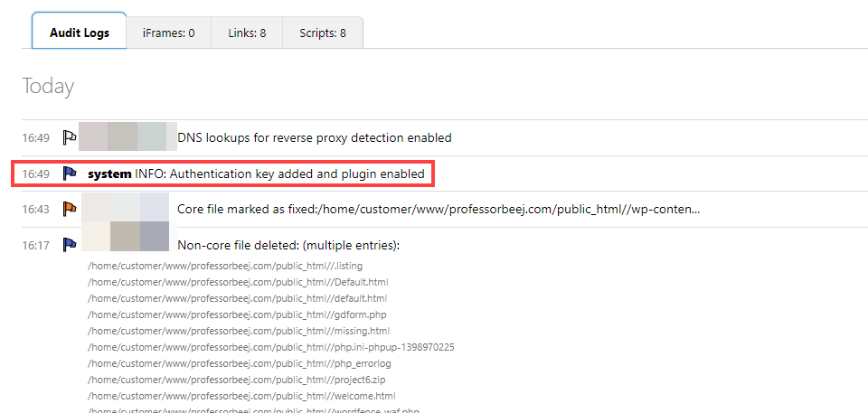Go to the Scripts: 8 tab
The width and height of the screenshot is (868, 413).
(x=323, y=33)
